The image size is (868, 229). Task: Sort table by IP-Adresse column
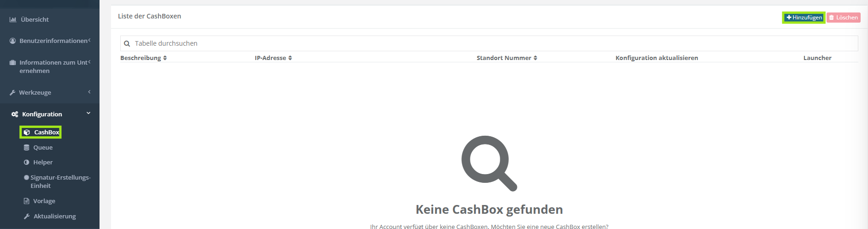[290, 58]
